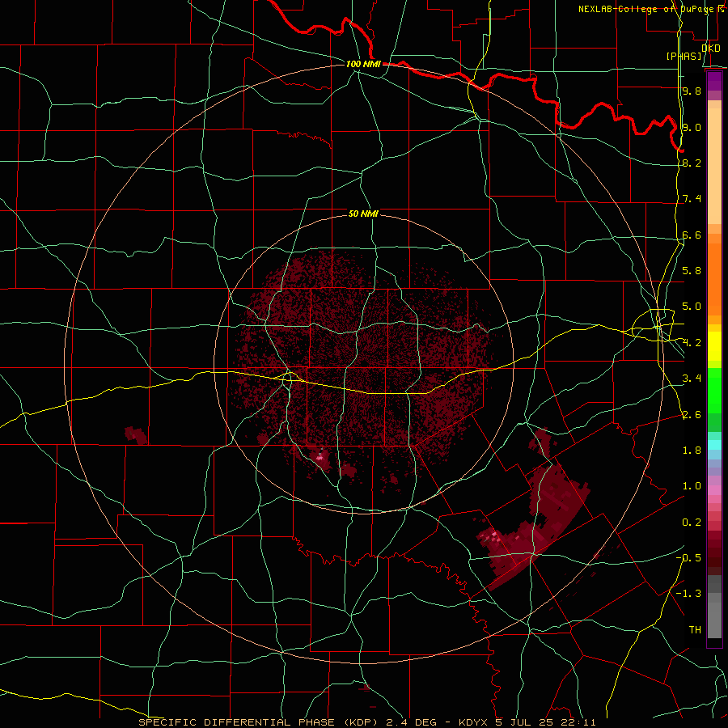Click the 50 NMI range ring label
Viewport: 728px width, 728px height.
[363, 214]
